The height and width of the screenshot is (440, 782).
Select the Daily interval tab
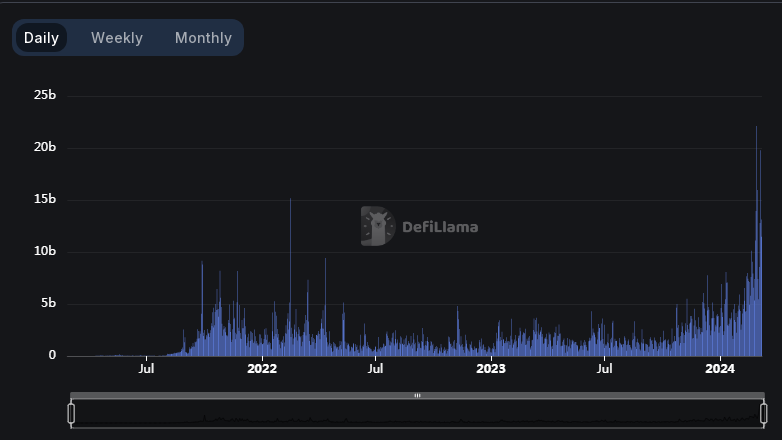tap(41, 38)
